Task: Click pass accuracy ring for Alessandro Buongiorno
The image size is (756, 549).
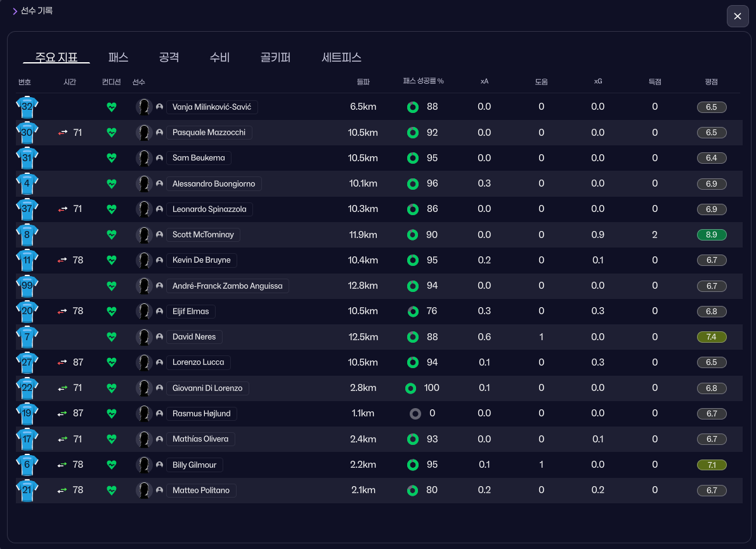Action: [413, 184]
